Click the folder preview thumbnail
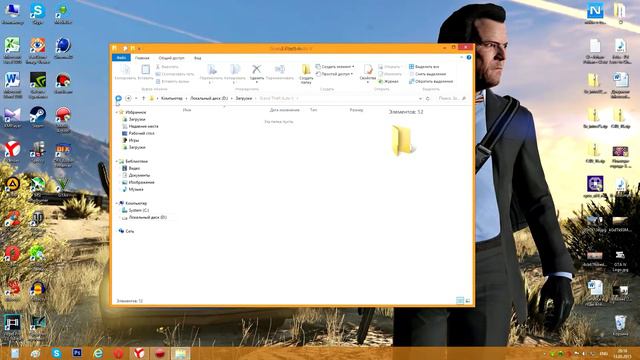This screenshot has width=640, height=360. tap(403, 140)
